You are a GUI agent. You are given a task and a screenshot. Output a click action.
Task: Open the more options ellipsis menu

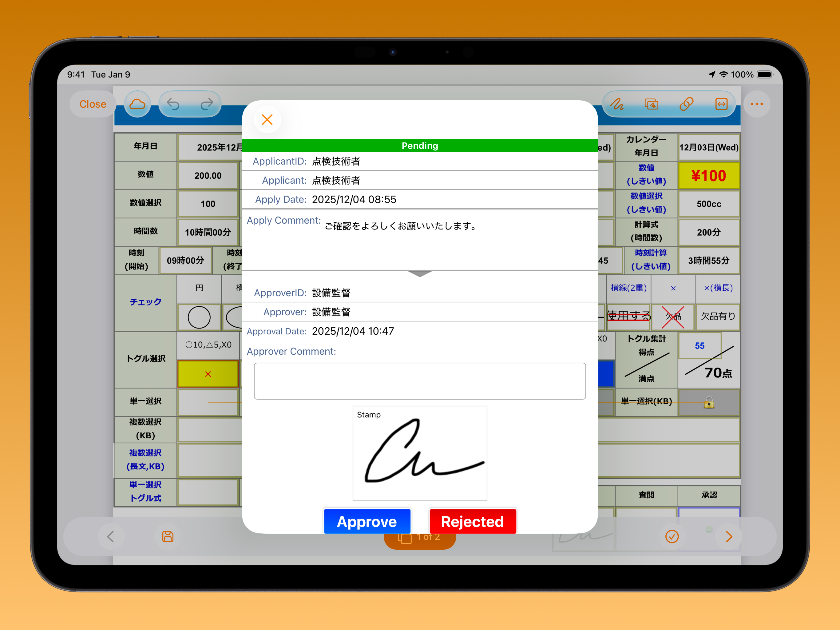(757, 104)
